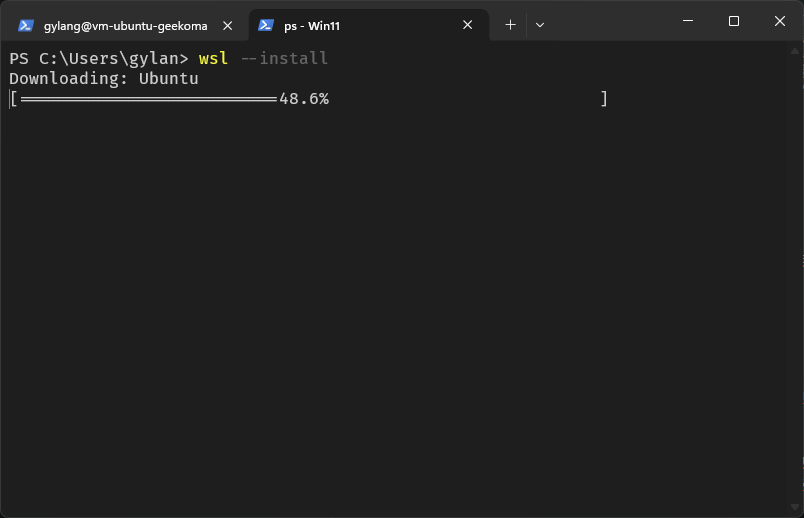Image resolution: width=804 pixels, height=518 pixels.
Task: Close the Windows Terminal window
Action: [780, 21]
